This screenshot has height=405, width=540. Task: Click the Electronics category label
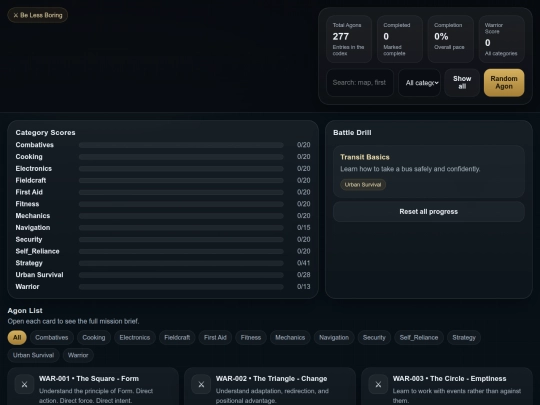coord(34,168)
